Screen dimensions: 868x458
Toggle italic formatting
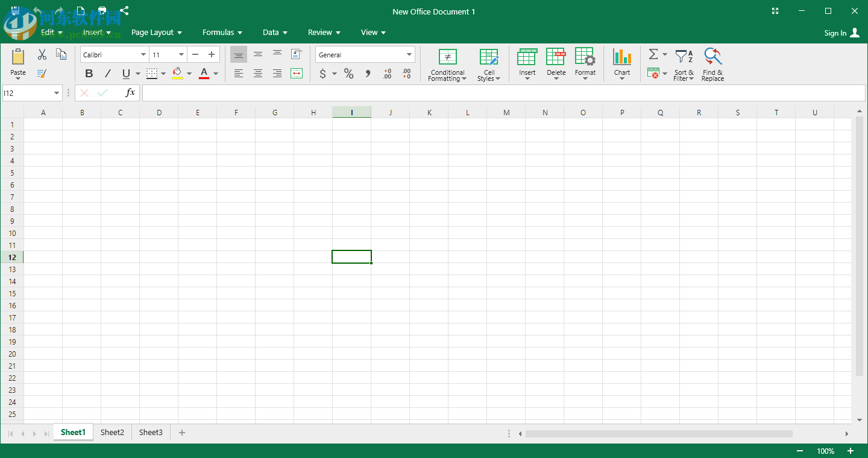107,73
